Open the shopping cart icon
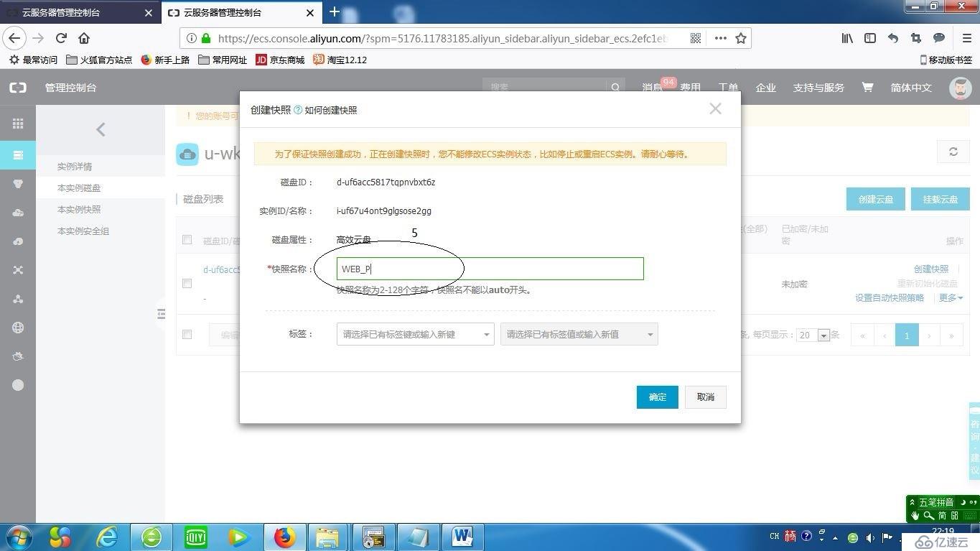The width and height of the screenshot is (980, 551). pyautogui.click(x=867, y=88)
